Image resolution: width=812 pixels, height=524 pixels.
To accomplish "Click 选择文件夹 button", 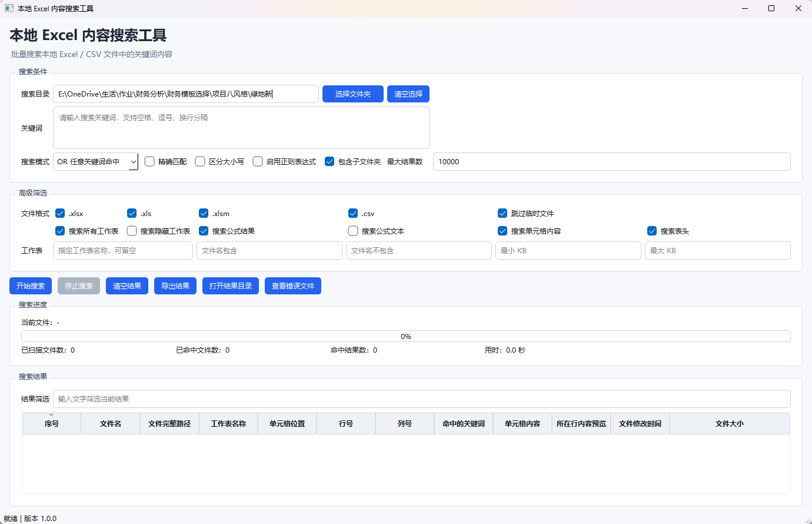I will click(353, 94).
